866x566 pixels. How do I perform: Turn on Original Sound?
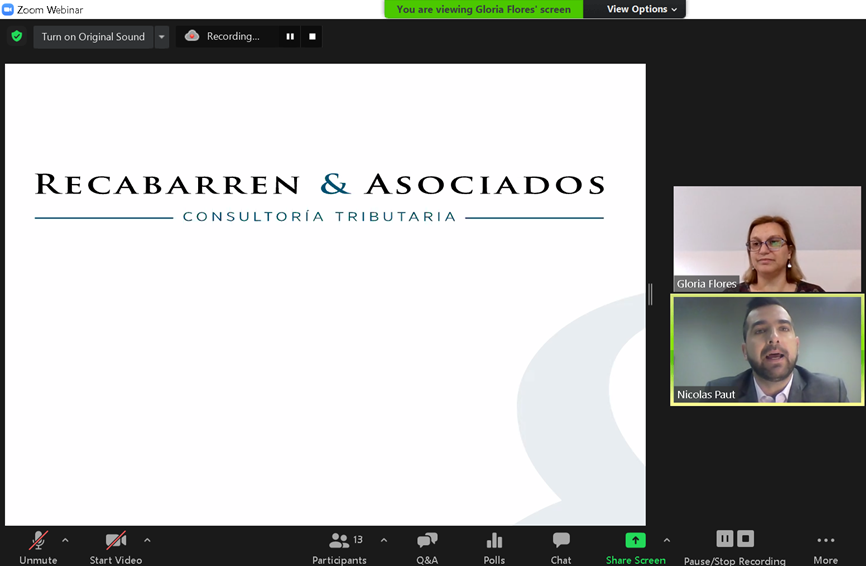(x=93, y=37)
